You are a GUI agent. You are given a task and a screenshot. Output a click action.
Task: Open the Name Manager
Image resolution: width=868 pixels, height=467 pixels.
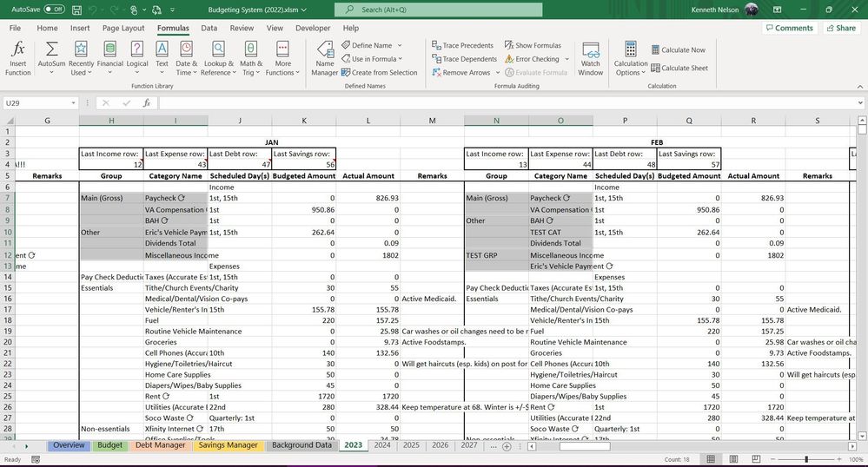pyautogui.click(x=324, y=57)
